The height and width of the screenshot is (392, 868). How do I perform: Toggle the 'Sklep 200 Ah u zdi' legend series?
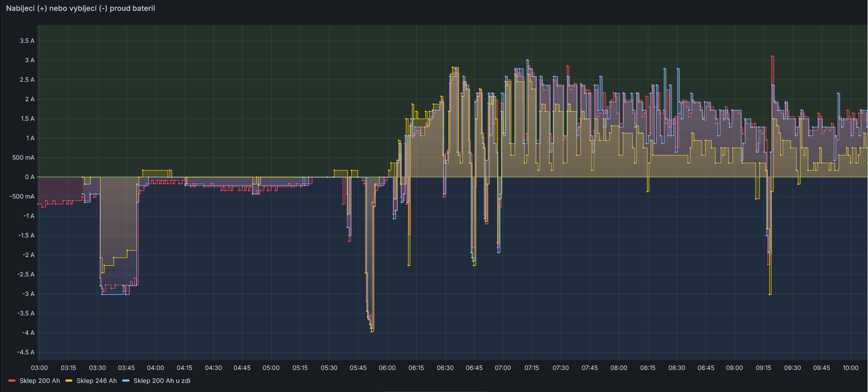tap(162, 381)
